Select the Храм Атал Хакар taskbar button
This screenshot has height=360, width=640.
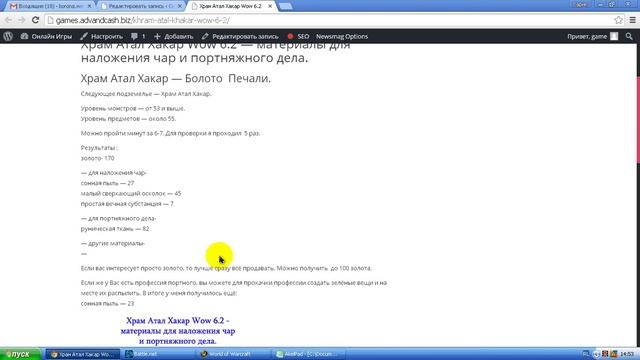[82, 354]
